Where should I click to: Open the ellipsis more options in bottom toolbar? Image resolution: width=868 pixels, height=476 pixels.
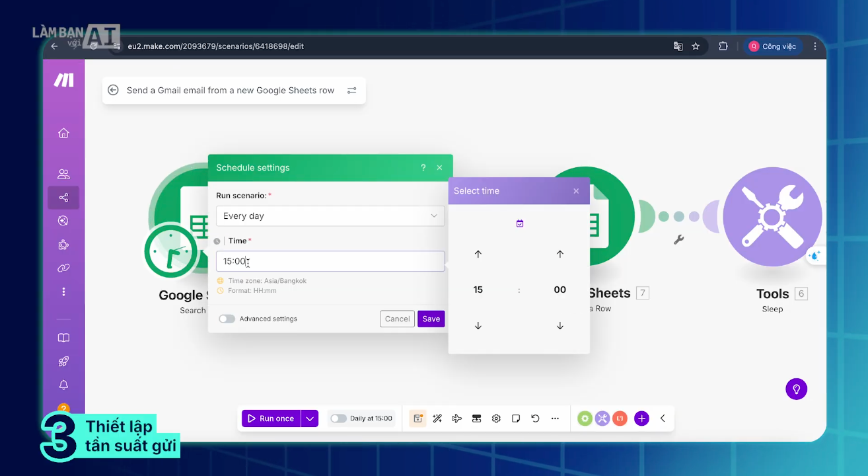555,418
